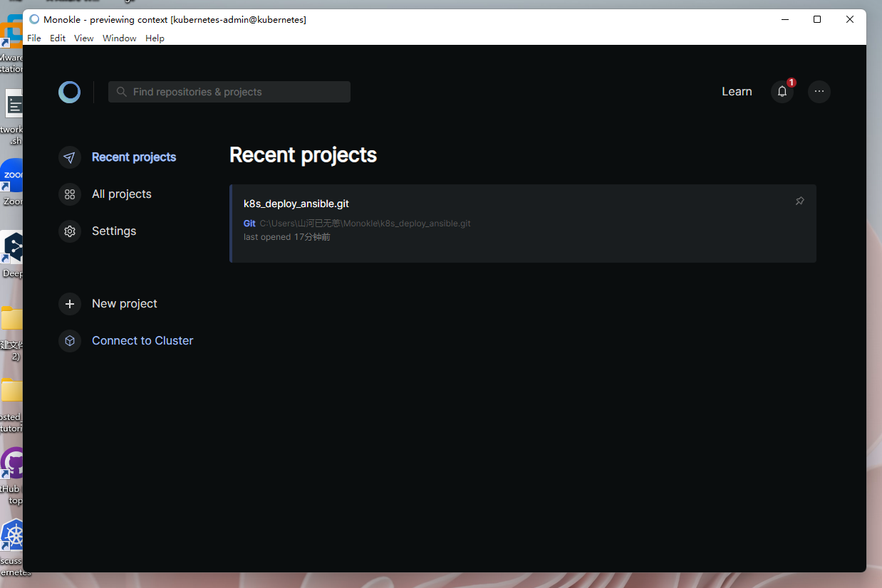Open the Window menu
882x588 pixels.
(120, 38)
